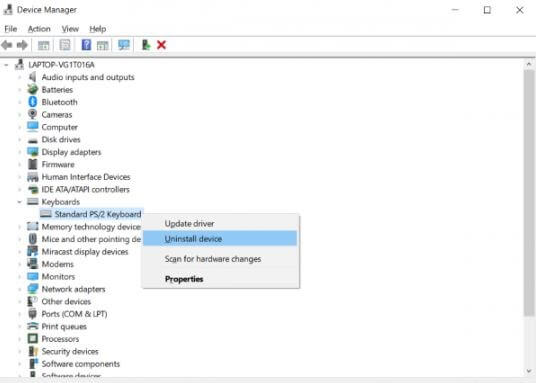
Task: Maximize the Device Manager window
Action: (487, 10)
